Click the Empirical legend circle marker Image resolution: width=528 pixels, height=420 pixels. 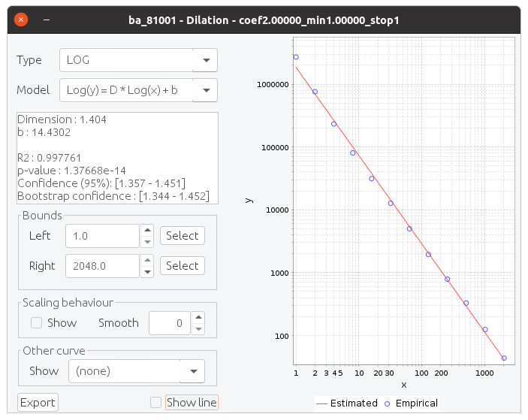coord(388,403)
